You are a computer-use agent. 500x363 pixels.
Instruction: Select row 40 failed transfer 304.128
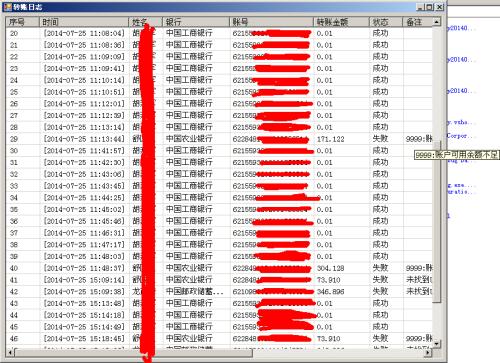click(219, 268)
